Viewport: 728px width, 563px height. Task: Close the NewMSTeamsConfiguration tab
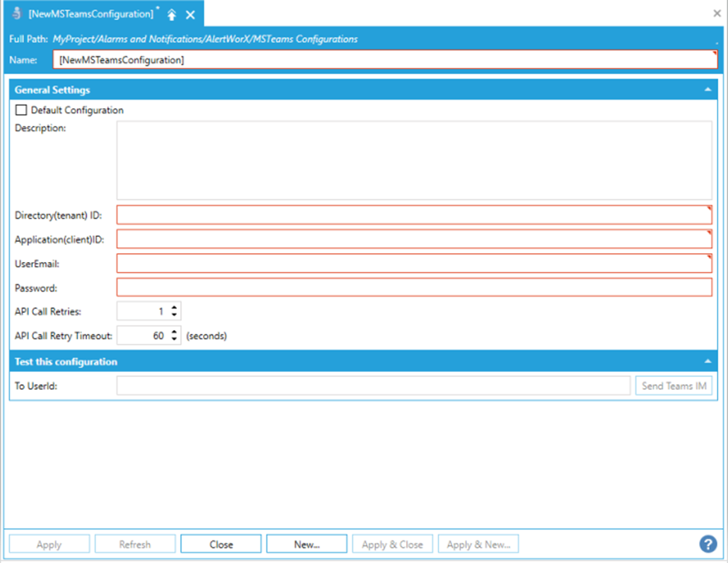190,15
